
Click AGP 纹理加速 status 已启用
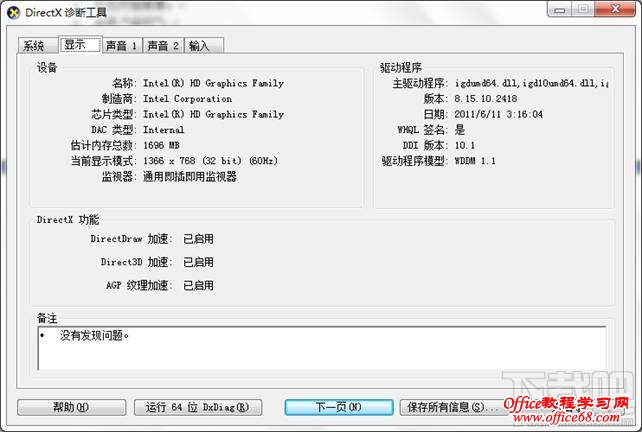pos(198,285)
